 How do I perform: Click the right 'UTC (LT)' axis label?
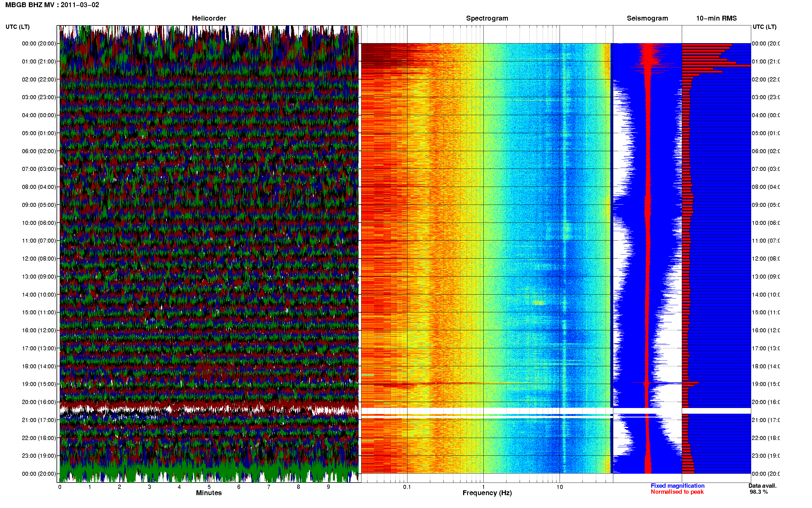point(764,27)
